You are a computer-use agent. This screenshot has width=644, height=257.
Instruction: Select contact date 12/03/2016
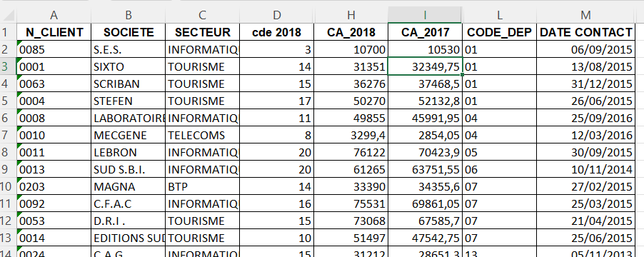click(585, 135)
